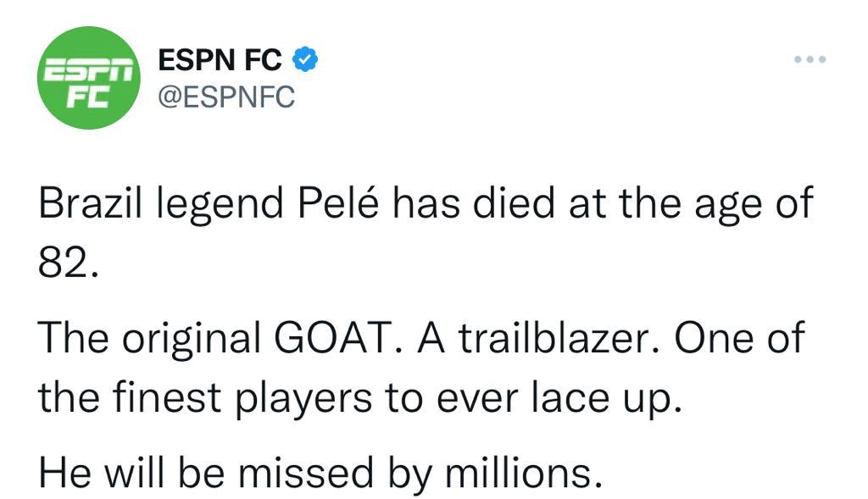868x499 pixels.
Task: Visit the @ESPNFC handle link
Action: [226, 97]
